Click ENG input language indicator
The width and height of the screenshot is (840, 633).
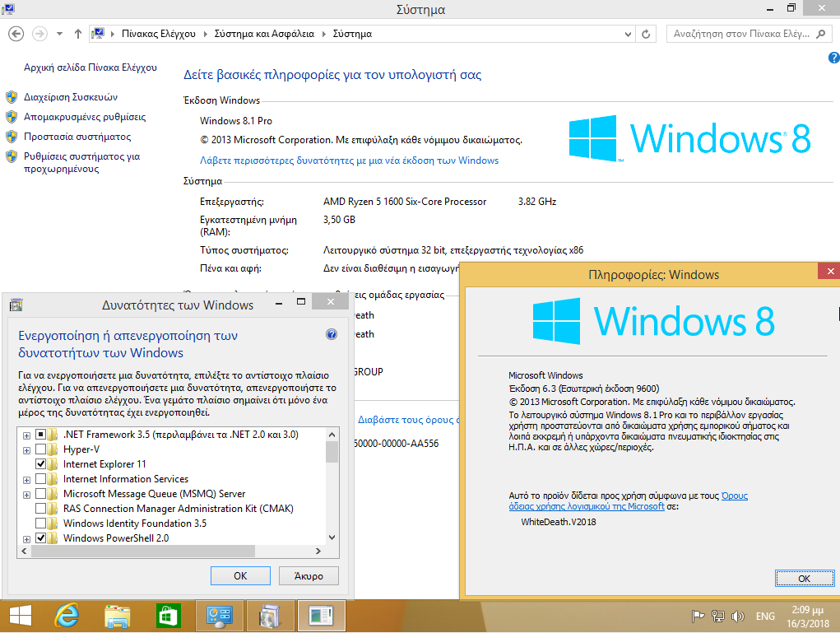coord(765,617)
